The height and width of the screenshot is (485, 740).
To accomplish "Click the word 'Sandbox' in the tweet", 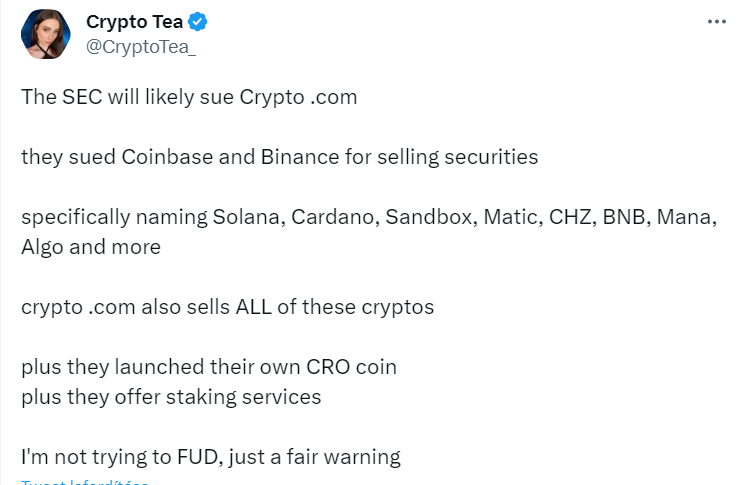I will pos(431,217).
